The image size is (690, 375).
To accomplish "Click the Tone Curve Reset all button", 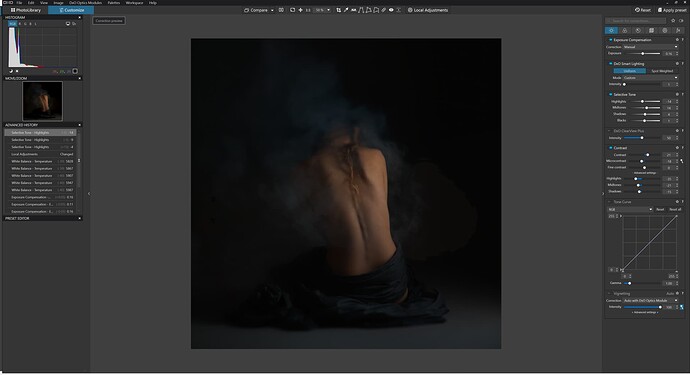I will point(675,210).
